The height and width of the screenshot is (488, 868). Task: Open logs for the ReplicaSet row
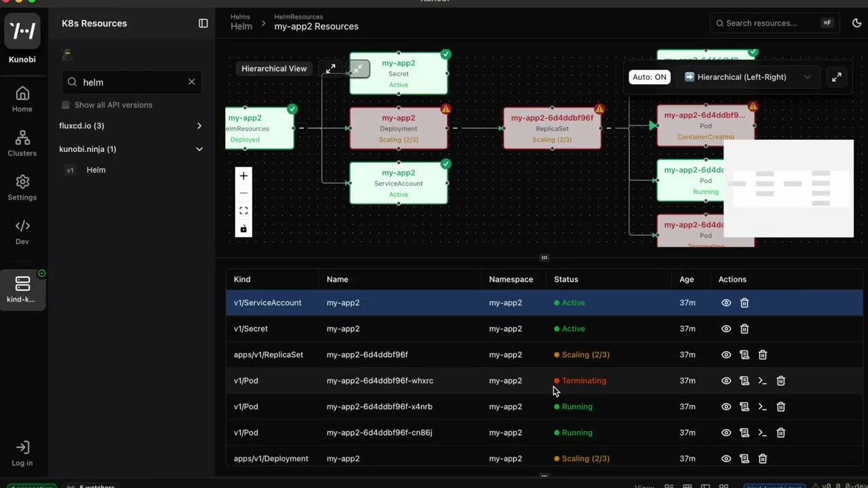point(745,354)
